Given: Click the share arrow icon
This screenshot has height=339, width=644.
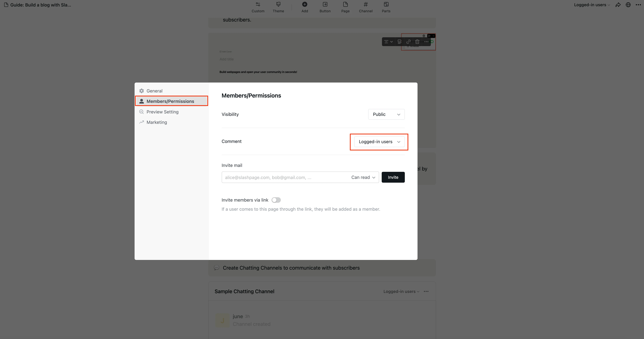Looking at the screenshot, I should (618, 5).
